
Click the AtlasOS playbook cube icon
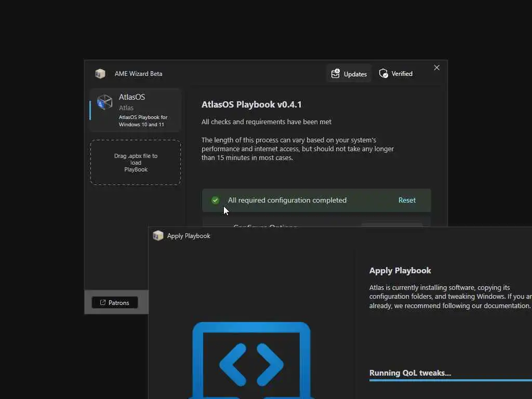104,102
